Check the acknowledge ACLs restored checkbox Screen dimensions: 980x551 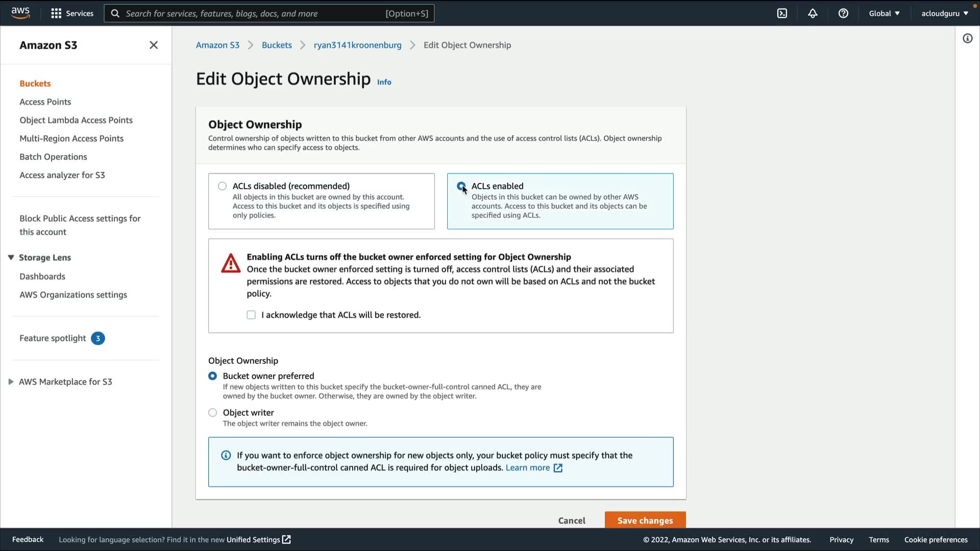tap(251, 315)
